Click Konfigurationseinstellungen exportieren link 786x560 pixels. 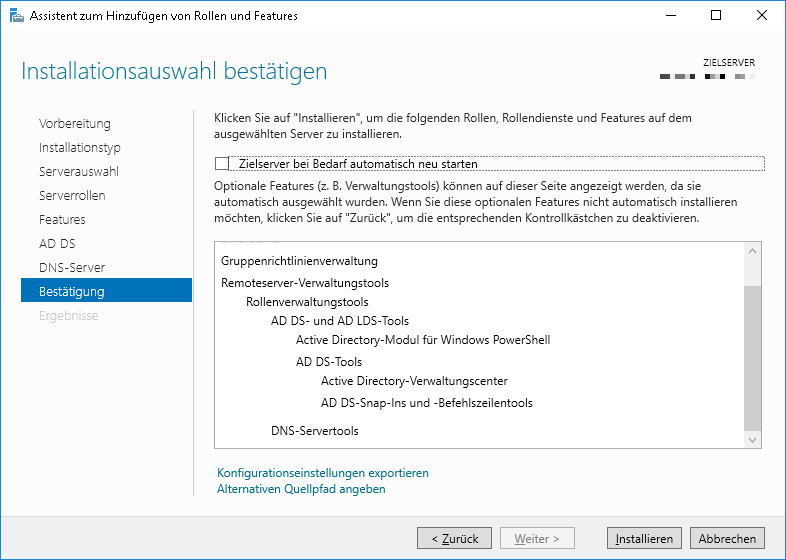pyautogui.click(x=322, y=473)
